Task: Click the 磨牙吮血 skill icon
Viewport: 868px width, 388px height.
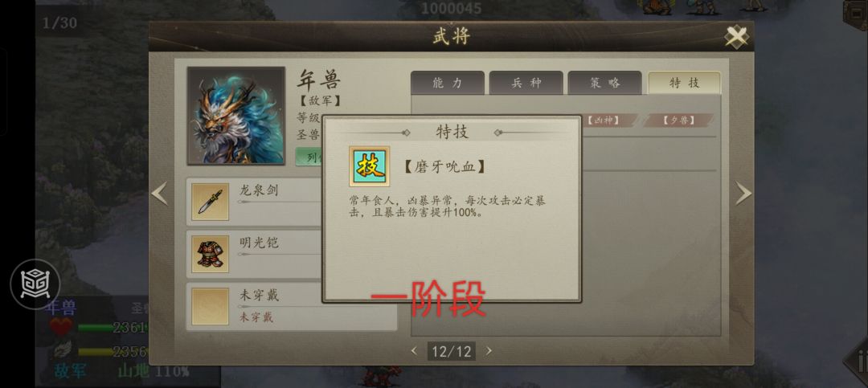Action: pos(369,166)
